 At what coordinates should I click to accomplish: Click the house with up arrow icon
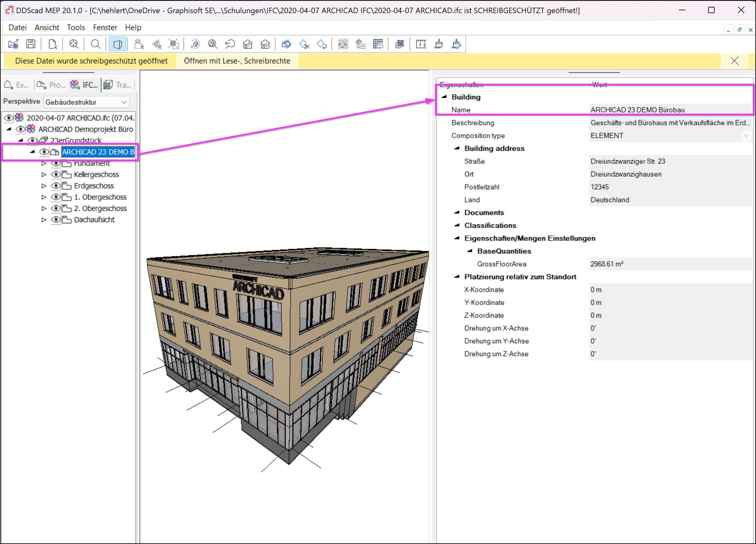[248, 44]
